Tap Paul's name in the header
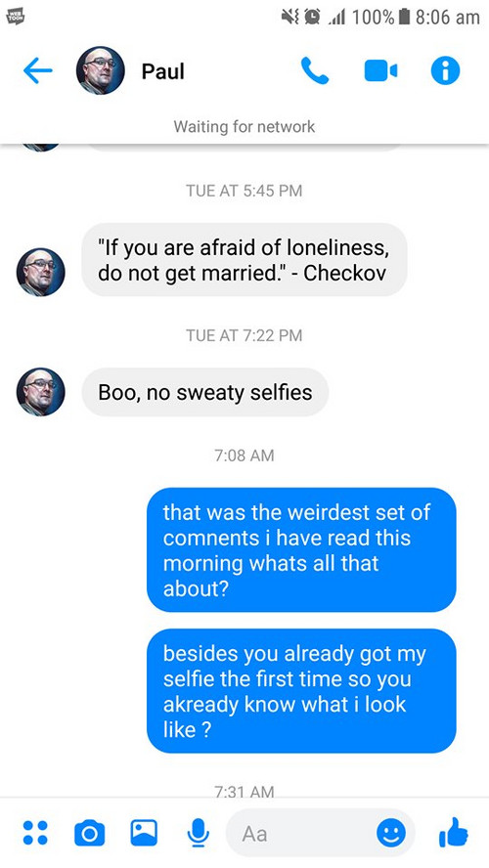Screen dimensions: 489x868 tap(162, 70)
